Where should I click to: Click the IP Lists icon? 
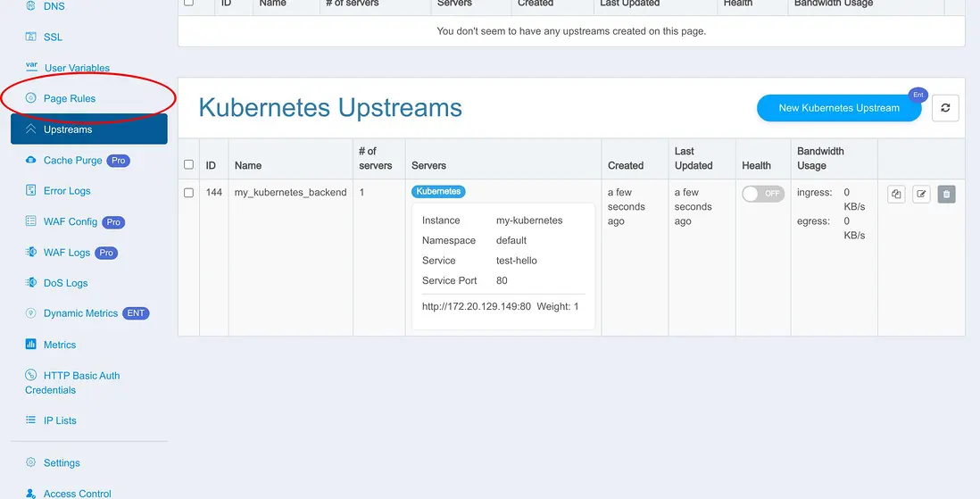pyautogui.click(x=30, y=420)
